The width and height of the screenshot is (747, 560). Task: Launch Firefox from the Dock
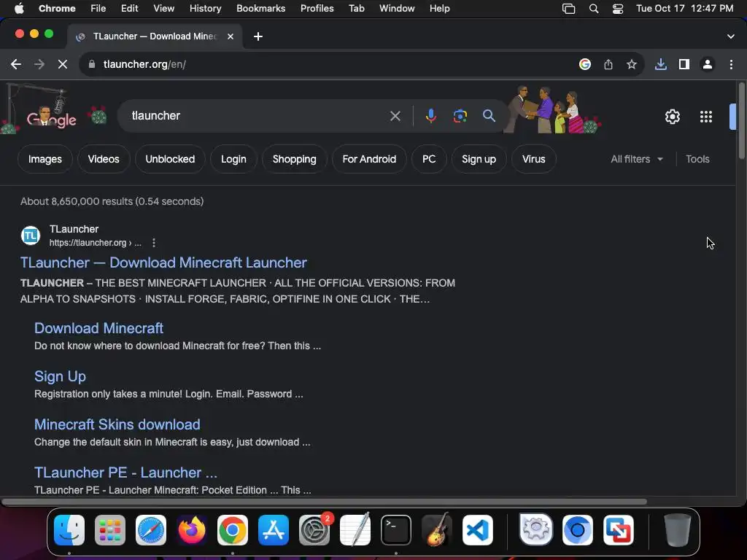(x=192, y=530)
